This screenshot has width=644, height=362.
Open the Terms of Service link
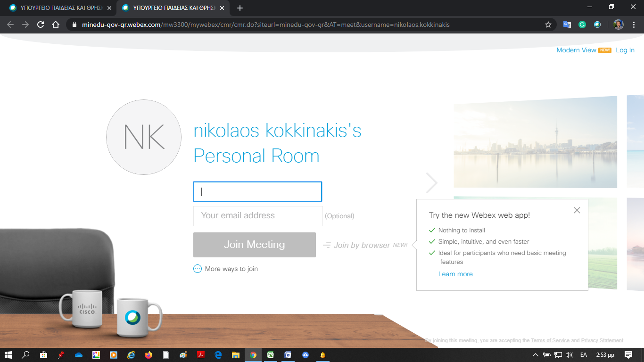[550, 340]
